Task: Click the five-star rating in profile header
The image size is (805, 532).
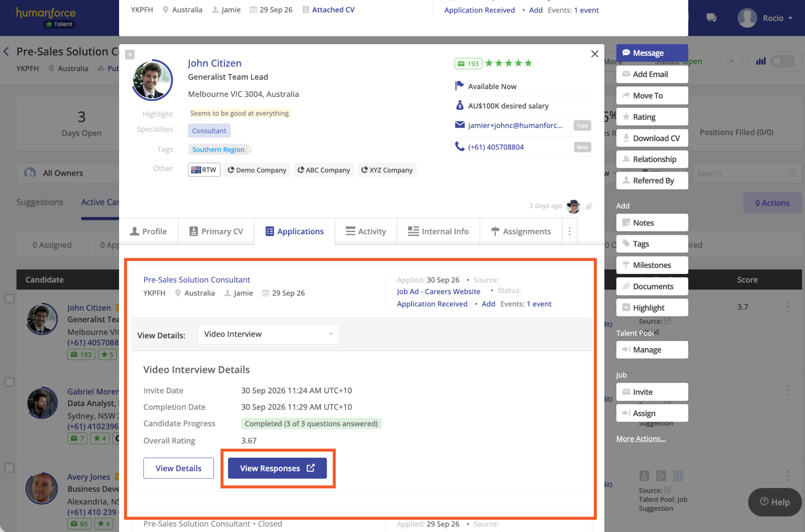Action: pyautogui.click(x=508, y=63)
